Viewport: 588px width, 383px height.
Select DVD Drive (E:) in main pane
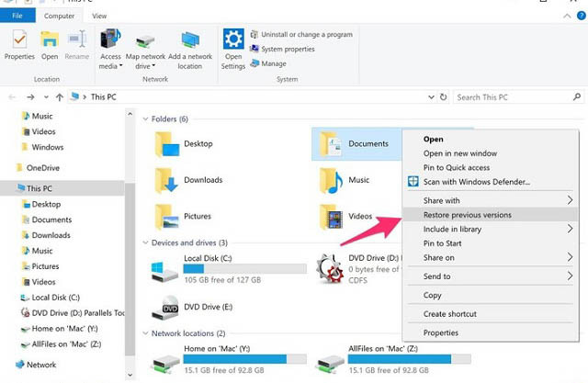(192, 308)
